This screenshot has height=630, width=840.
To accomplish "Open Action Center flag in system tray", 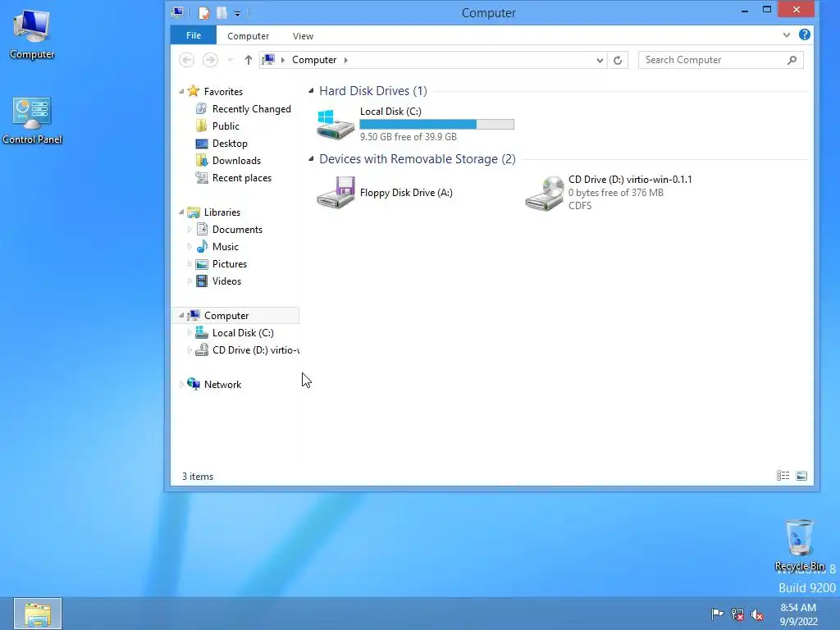I will point(717,614).
